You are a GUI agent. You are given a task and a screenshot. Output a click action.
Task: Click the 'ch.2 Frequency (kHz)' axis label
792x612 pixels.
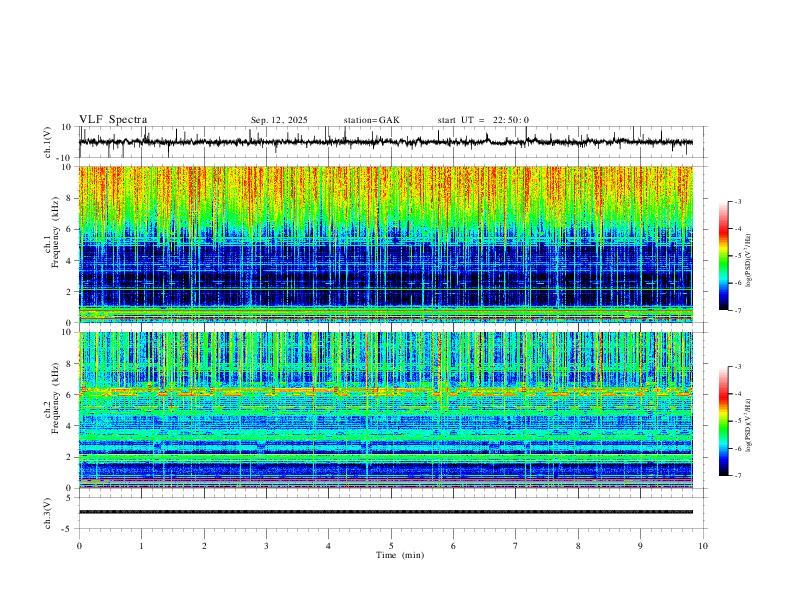pyautogui.click(x=51, y=398)
